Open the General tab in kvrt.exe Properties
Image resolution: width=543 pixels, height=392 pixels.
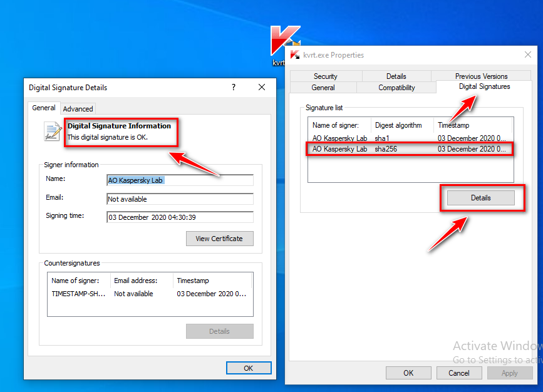coord(323,88)
